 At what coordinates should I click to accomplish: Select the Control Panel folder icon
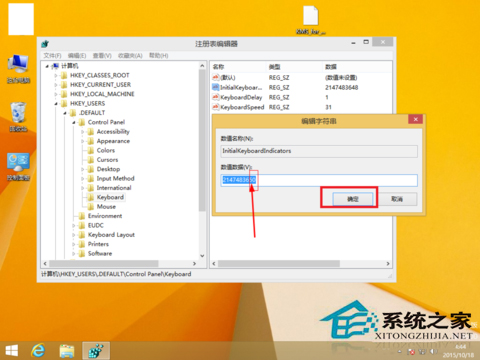[82, 122]
